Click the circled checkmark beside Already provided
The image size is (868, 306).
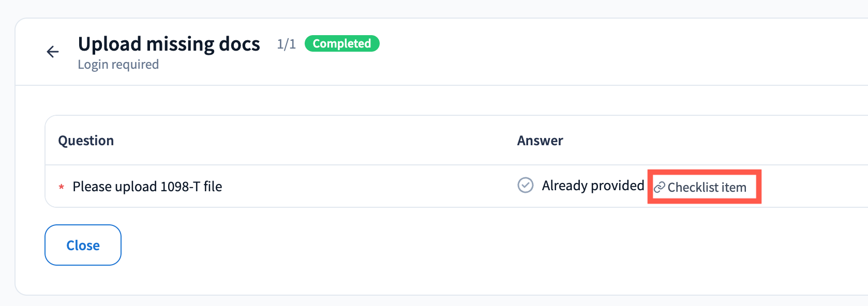(526, 185)
